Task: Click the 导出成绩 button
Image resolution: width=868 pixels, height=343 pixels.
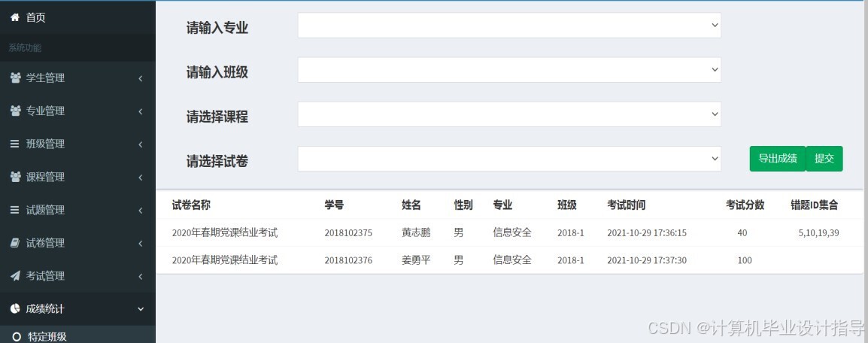Action: 777,159
